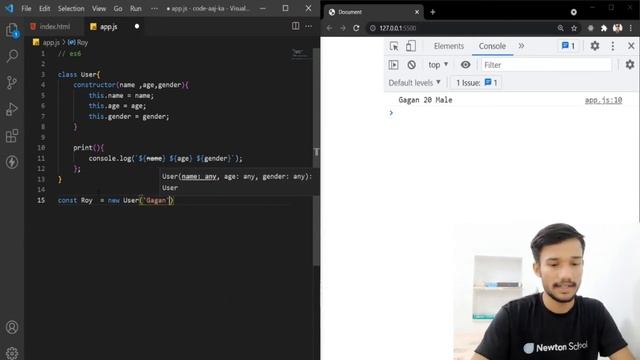This screenshot has height=360, width=640.
Task: Open VS Code menu overflow ellipsis
Action: pos(154,9)
